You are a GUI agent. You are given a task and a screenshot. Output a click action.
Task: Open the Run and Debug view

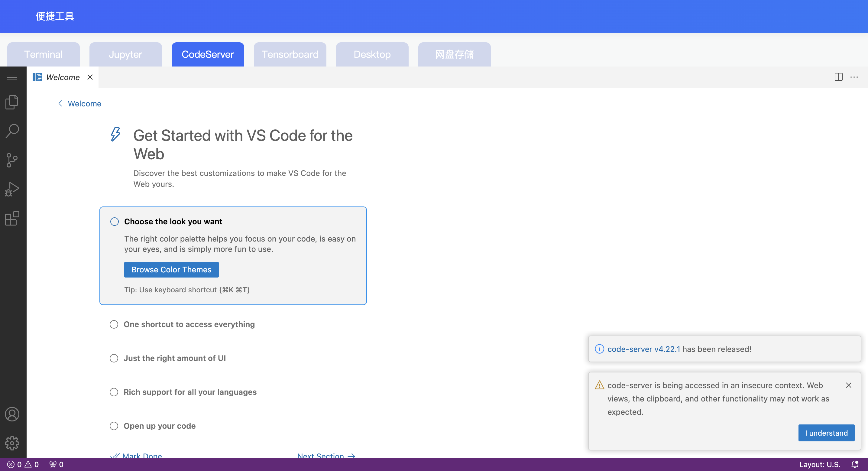click(x=12, y=189)
